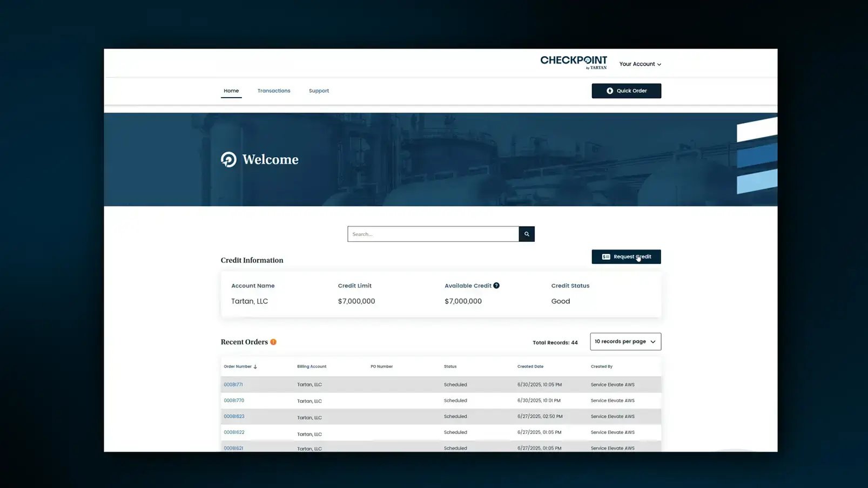Image resolution: width=868 pixels, height=488 pixels.
Task: Open order 00081771 link
Action: coord(233,384)
